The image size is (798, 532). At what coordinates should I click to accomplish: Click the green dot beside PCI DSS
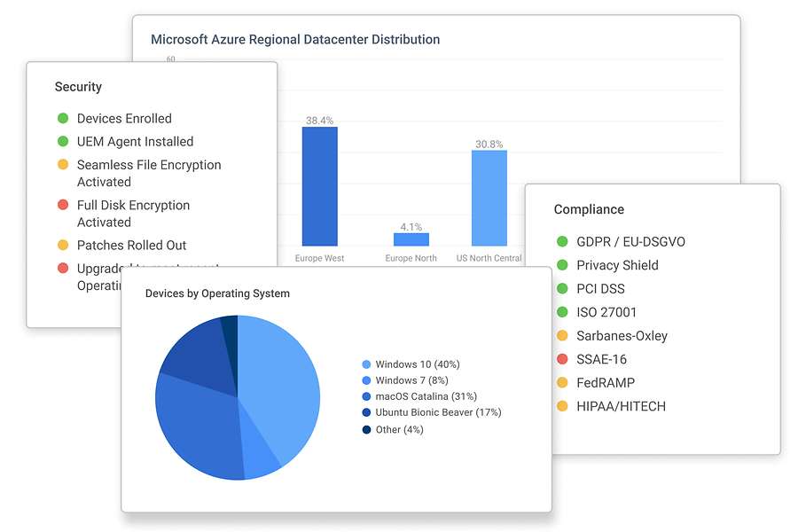(562, 288)
